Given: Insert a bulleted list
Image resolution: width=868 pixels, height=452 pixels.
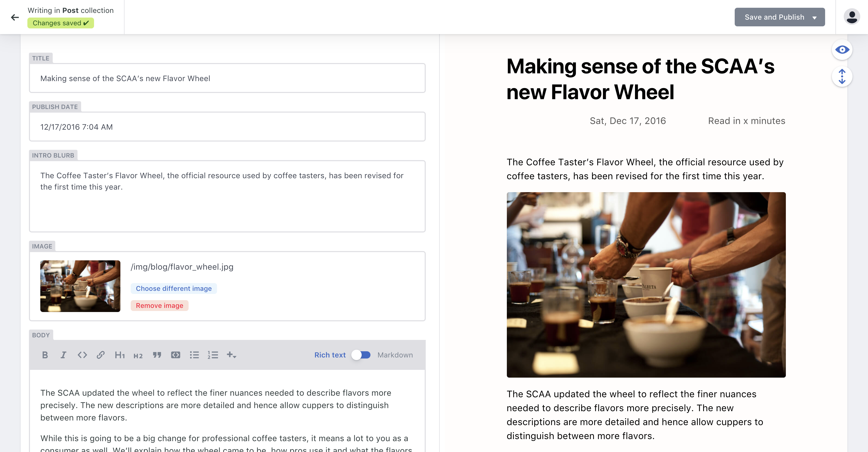Looking at the screenshot, I should click(195, 355).
